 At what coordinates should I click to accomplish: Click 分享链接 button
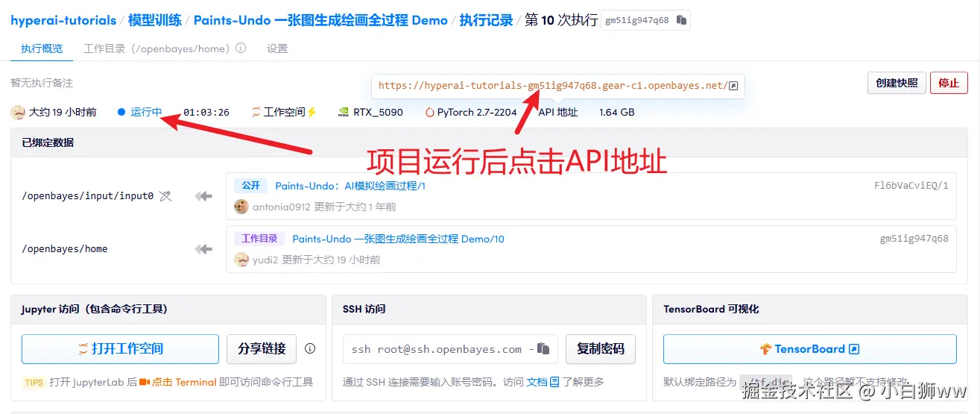click(x=262, y=348)
